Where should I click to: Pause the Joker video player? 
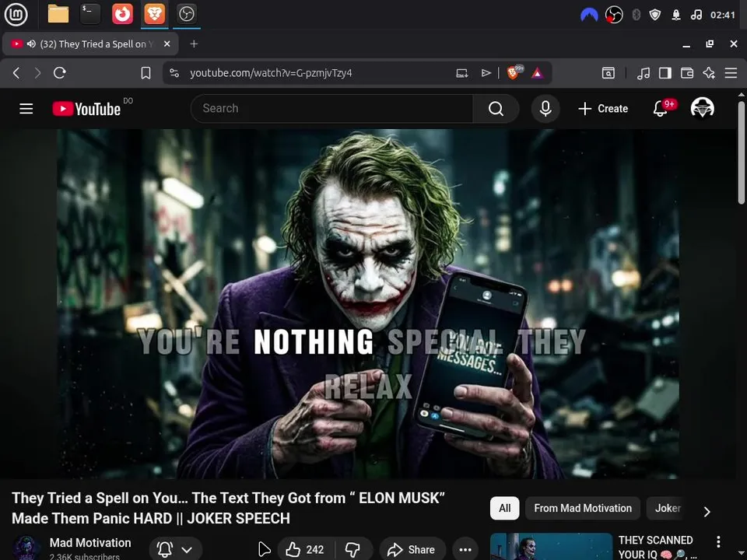click(x=368, y=304)
